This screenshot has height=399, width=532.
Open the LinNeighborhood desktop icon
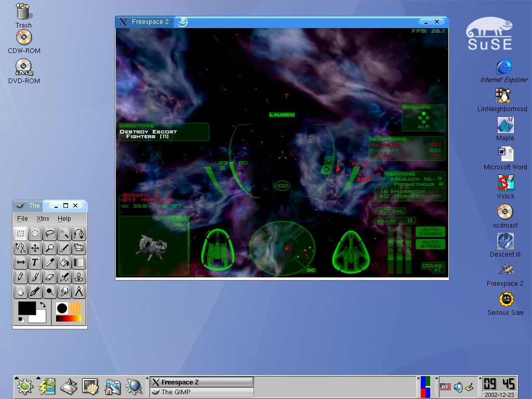[502, 100]
